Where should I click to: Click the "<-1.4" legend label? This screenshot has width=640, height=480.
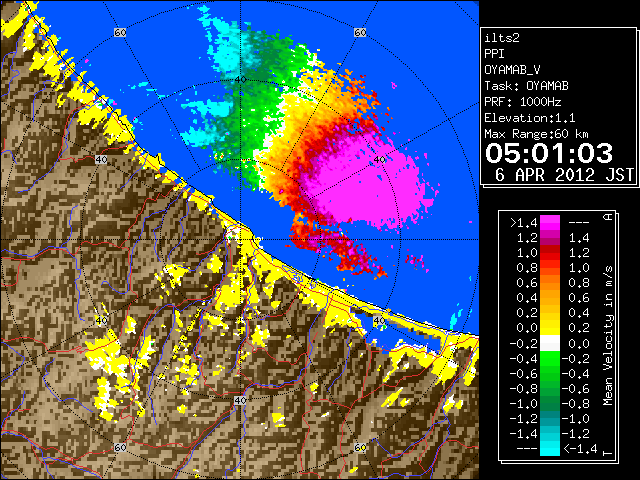pyautogui.click(x=580, y=449)
